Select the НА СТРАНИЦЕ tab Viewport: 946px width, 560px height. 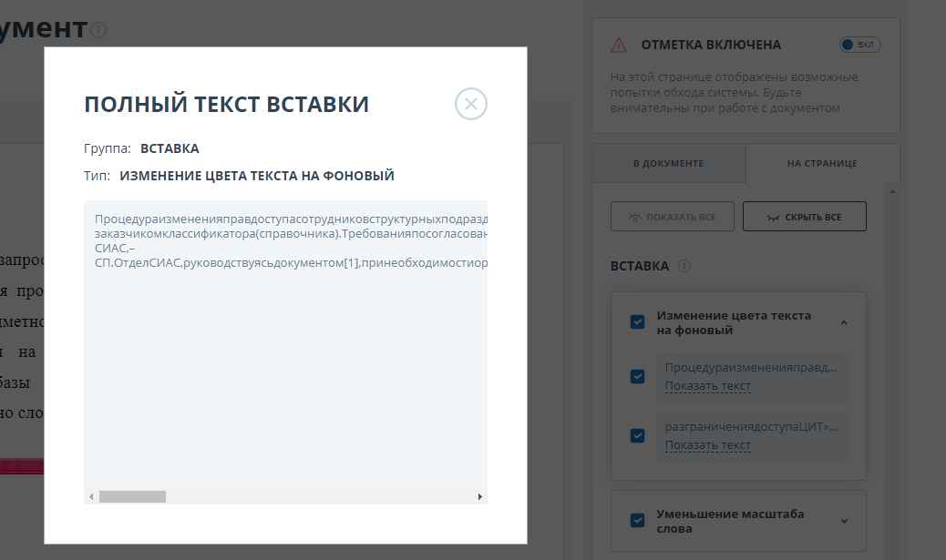click(x=822, y=163)
